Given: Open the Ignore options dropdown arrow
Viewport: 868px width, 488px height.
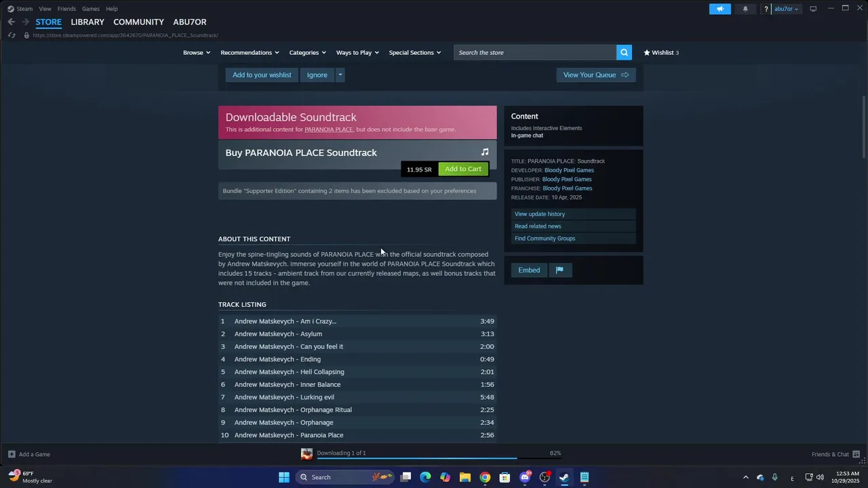Looking at the screenshot, I should click(x=340, y=75).
